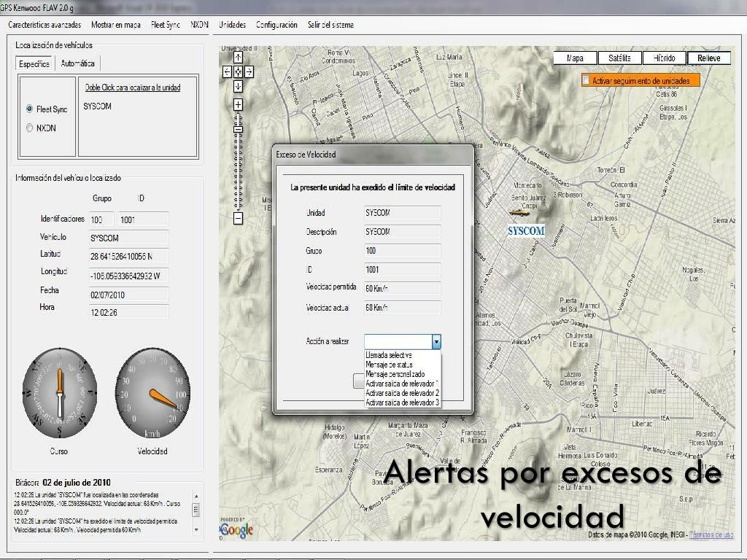747x560 pixels.
Task: Click the SYSCOM vehicle marker on map
Action: [519, 212]
